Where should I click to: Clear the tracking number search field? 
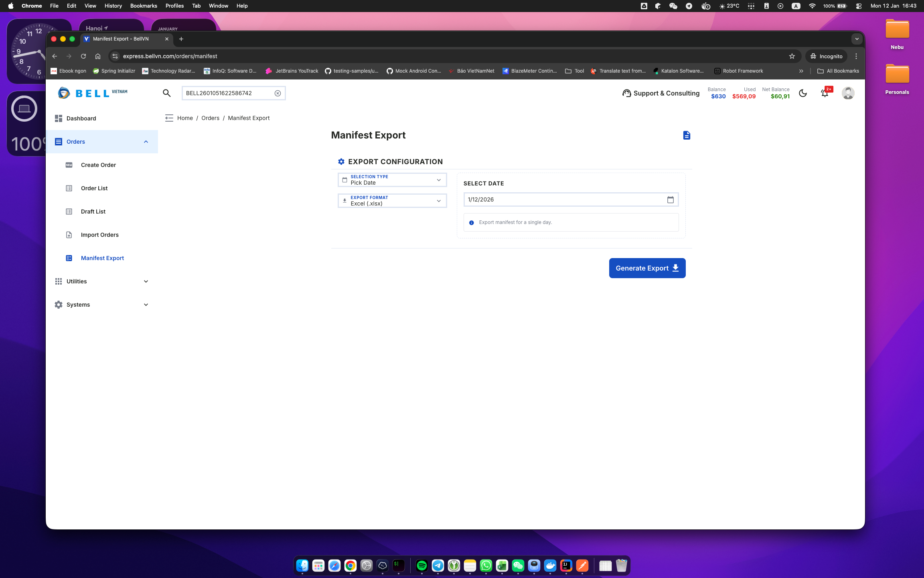pos(278,93)
